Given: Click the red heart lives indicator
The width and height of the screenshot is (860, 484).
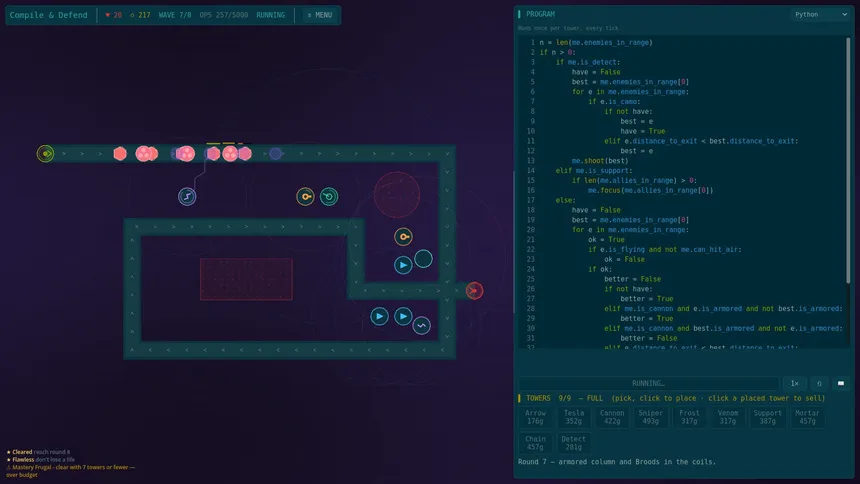Looking at the screenshot, I should (x=114, y=15).
